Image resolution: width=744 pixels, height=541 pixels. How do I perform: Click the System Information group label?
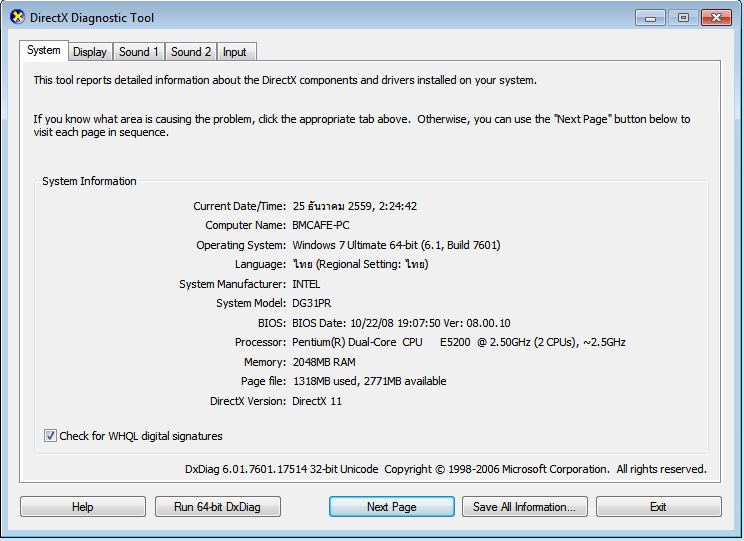click(x=89, y=181)
